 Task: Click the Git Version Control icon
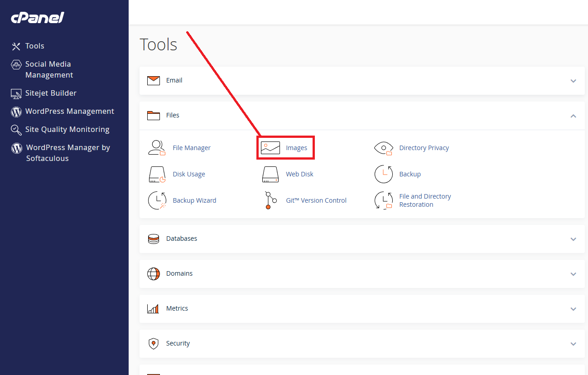(270, 200)
